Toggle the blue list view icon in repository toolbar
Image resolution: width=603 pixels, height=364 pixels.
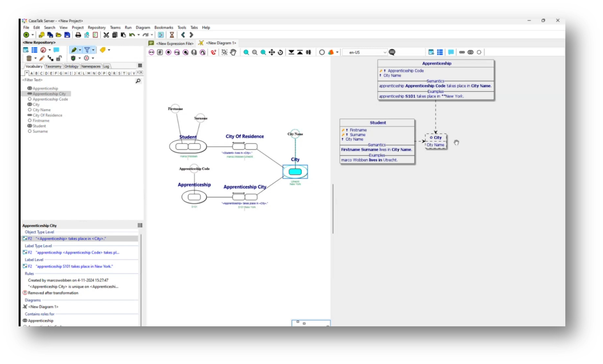tap(34, 50)
